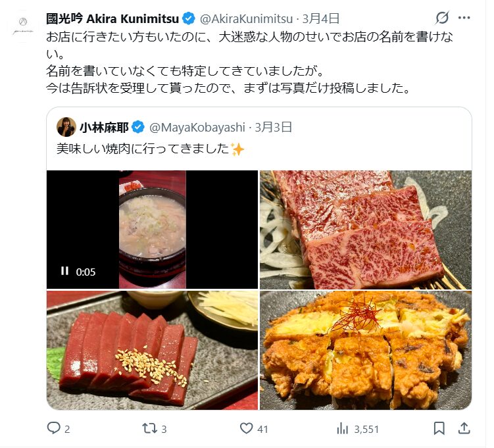
Task: Click 小林麻耶's round profile picture
Action: [x=66, y=127]
